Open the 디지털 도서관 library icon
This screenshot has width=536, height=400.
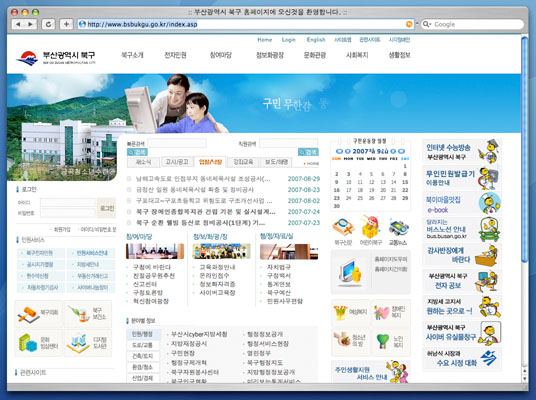[79, 343]
